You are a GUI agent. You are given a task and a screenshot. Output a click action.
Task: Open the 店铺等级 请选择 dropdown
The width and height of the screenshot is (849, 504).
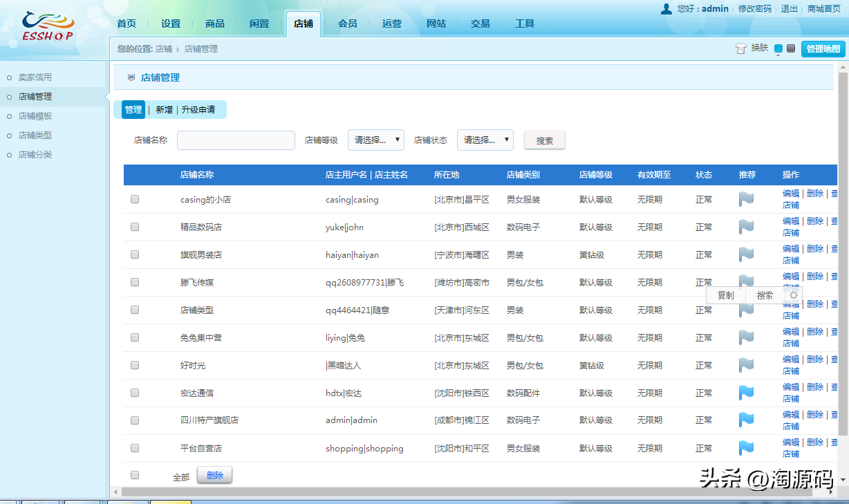(x=376, y=140)
